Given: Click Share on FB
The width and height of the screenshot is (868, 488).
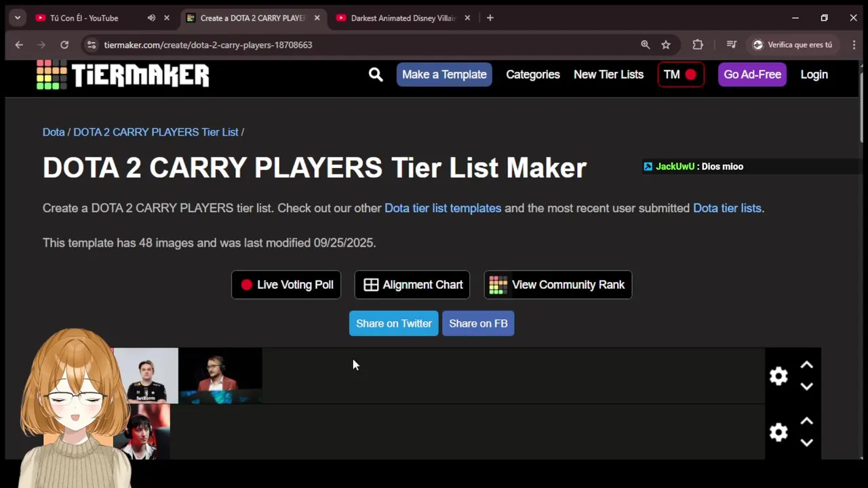Looking at the screenshot, I should pyautogui.click(x=478, y=323).
